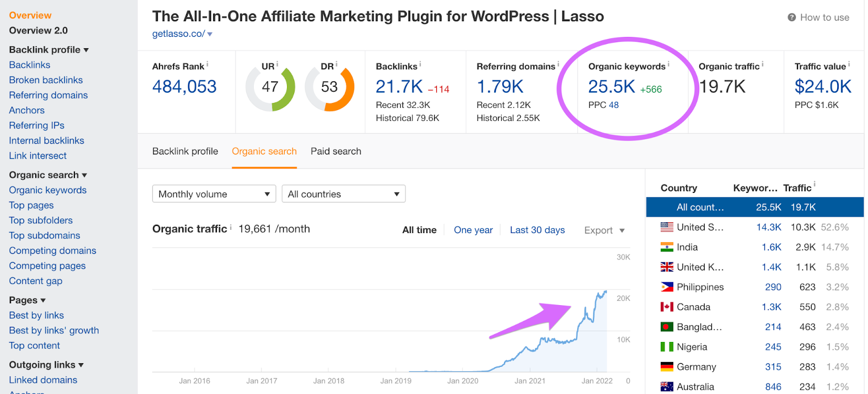Open the Content gap report
Screen dimensions: 868x394
36,281
